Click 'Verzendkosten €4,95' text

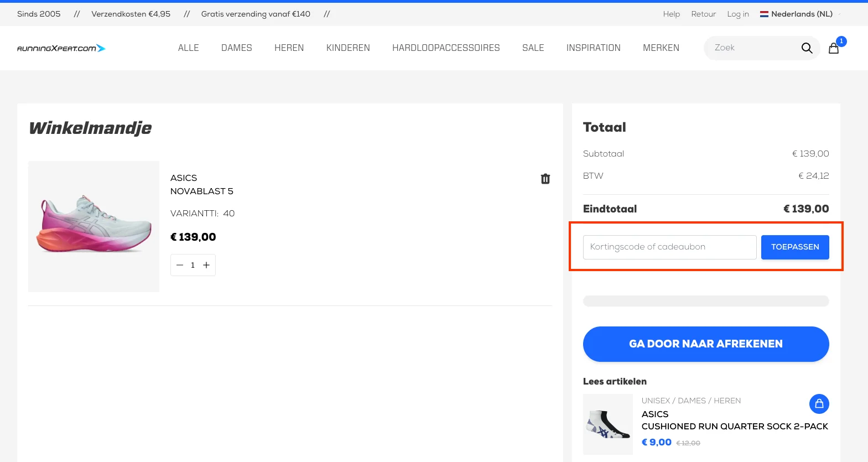(x=131, y=14)
